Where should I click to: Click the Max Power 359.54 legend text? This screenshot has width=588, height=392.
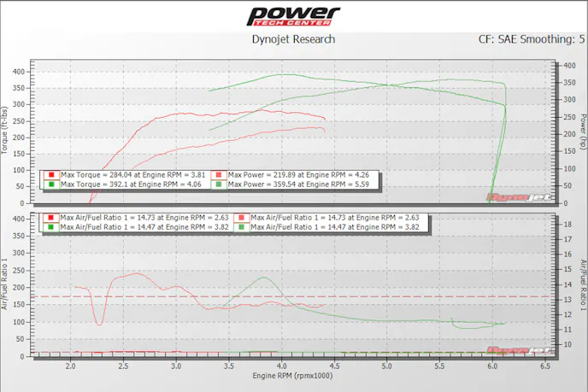pos(300,184)
